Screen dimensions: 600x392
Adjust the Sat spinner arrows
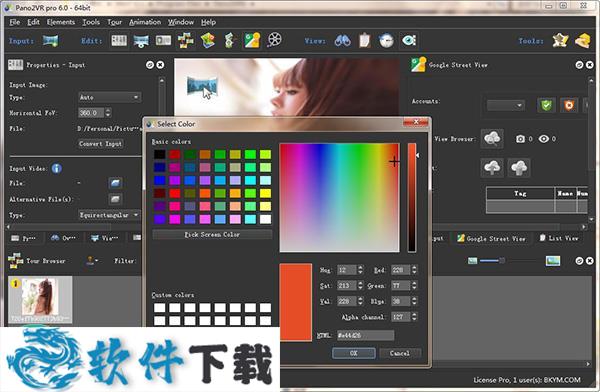click(360, 286)
